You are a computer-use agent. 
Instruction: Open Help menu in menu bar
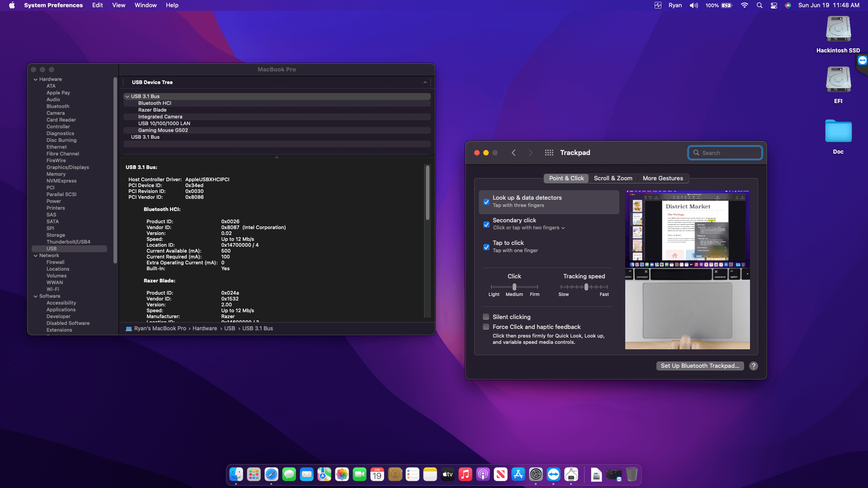click(172, 5)
